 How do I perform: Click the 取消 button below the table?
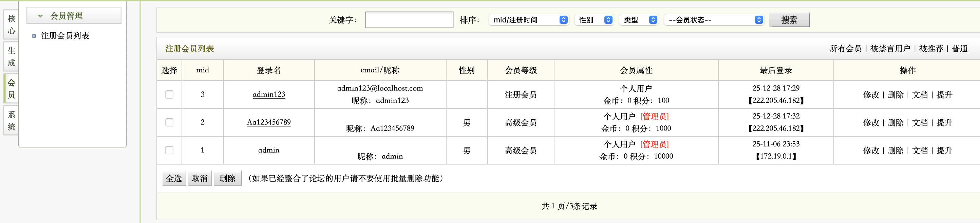200,178
